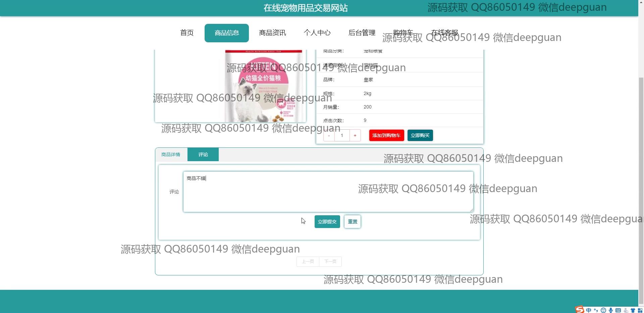The width and height of the screenshot is (644, 313).
Task: Open the Sogou emoji smiley panel
Action: tap(603, 310)
